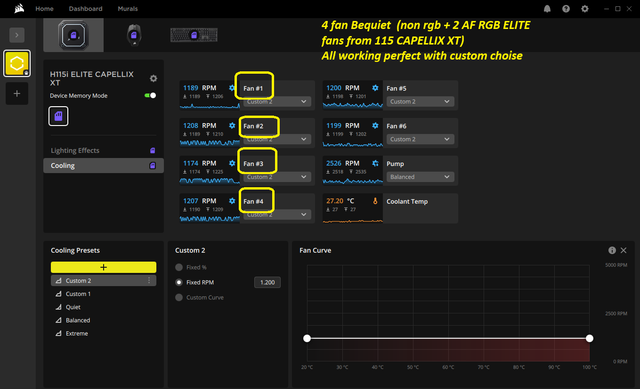Open the help question mark icon

[566, 9]
